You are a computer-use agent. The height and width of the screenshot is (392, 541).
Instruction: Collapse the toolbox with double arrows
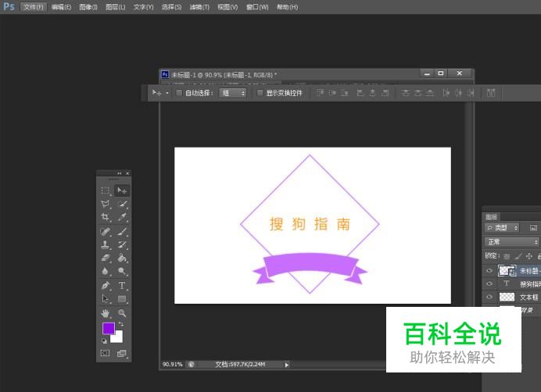[119, 173]
